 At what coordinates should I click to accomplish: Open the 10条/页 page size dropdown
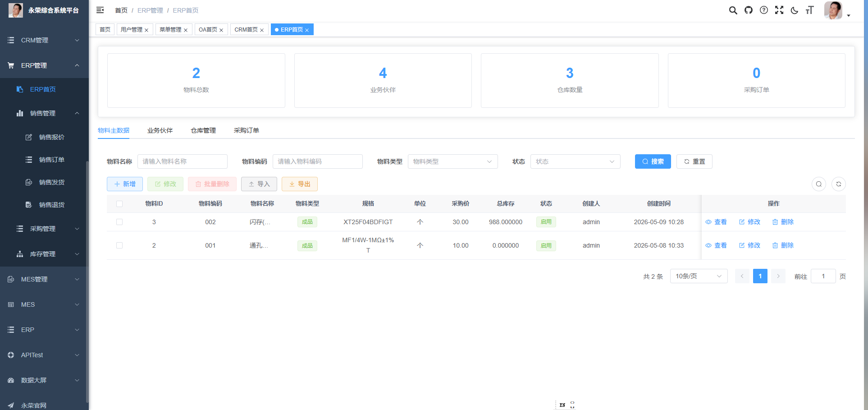click(x=699, y=276)
